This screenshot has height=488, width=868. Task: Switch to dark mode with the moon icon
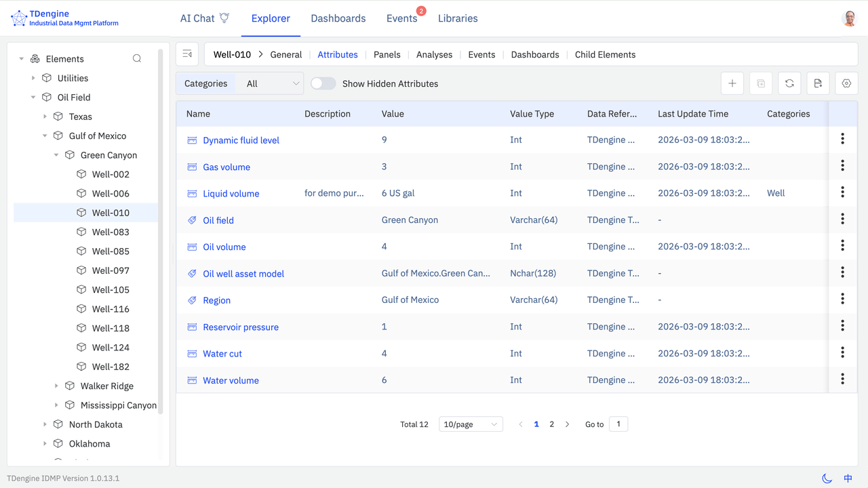pos(827,479)
